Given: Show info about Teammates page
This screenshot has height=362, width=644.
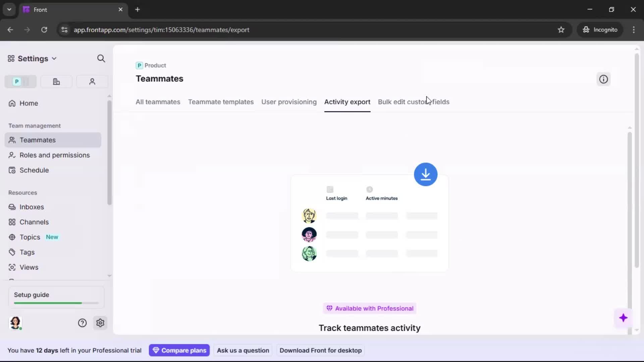Looking at the screenshot, I should [x=603, y=79].
